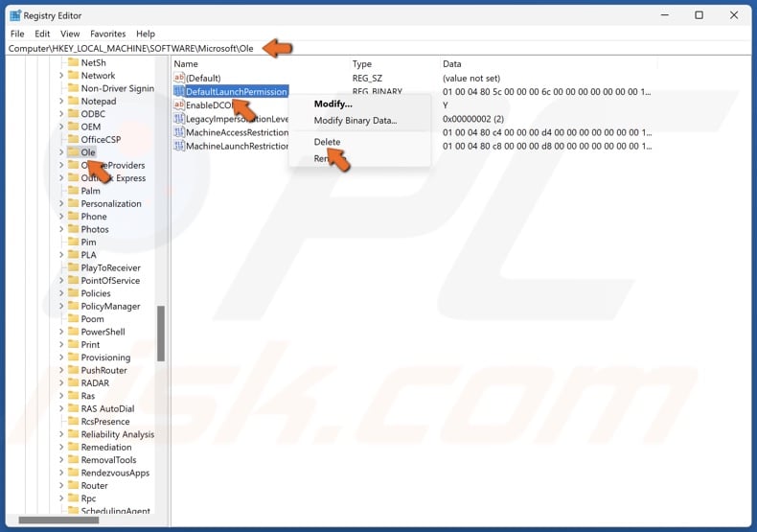
Task: Expand the Notepad key
Action: point(61,101)
